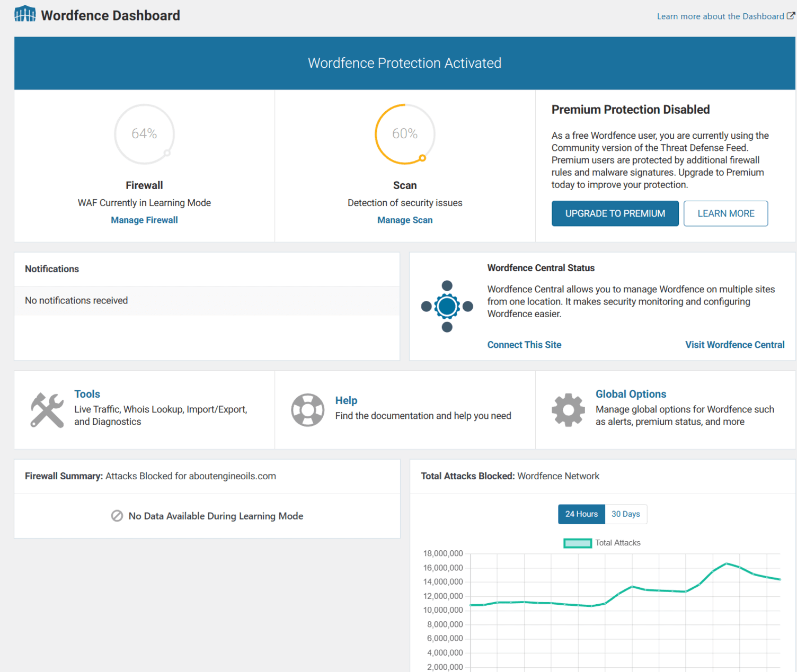The width and height of the screenshot is (797, 672).
Task: Open the Manage Firewall link
Action: pyautogui.click(x=144, y=220)
